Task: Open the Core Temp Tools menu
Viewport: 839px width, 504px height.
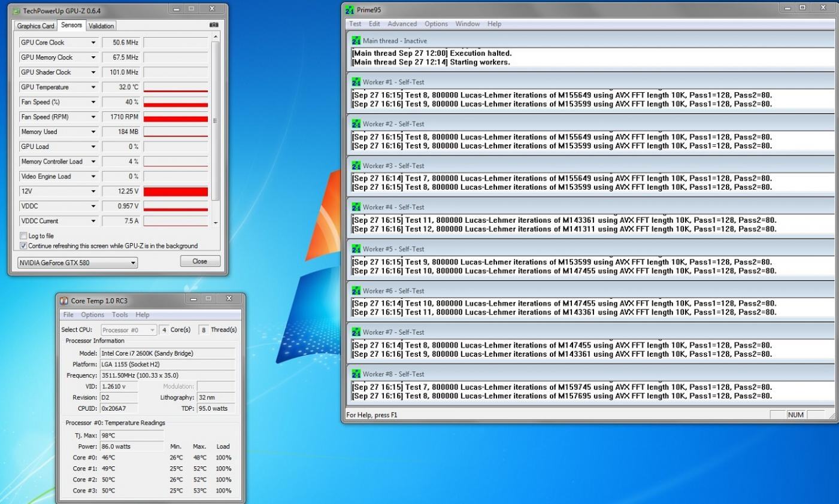Action: pos(120,315)
